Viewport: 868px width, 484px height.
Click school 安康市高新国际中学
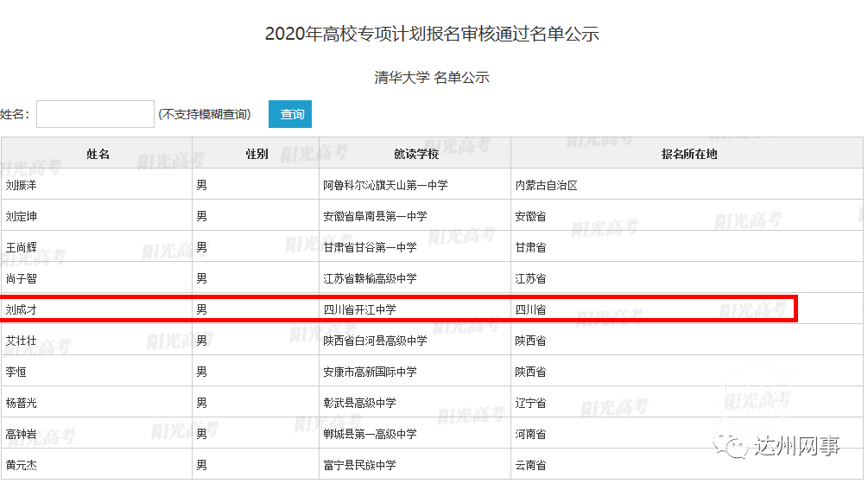point(370,372)
